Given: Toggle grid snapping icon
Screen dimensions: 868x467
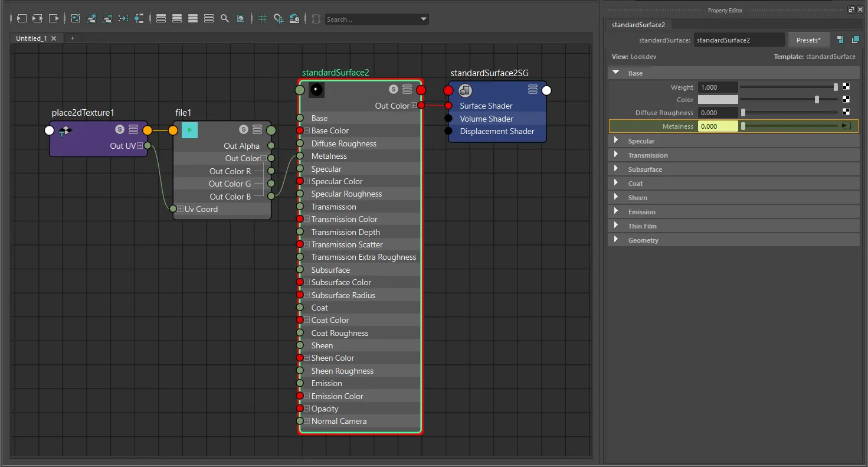Looking at the screenshot, I should [x=279, y=19].
